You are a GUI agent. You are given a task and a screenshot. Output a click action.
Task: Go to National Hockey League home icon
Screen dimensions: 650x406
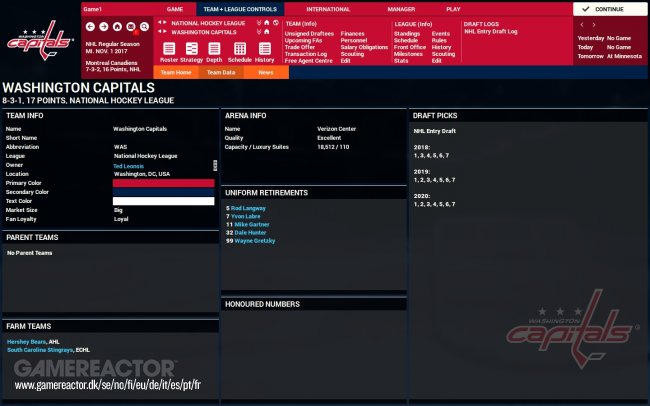pos(267,23)
